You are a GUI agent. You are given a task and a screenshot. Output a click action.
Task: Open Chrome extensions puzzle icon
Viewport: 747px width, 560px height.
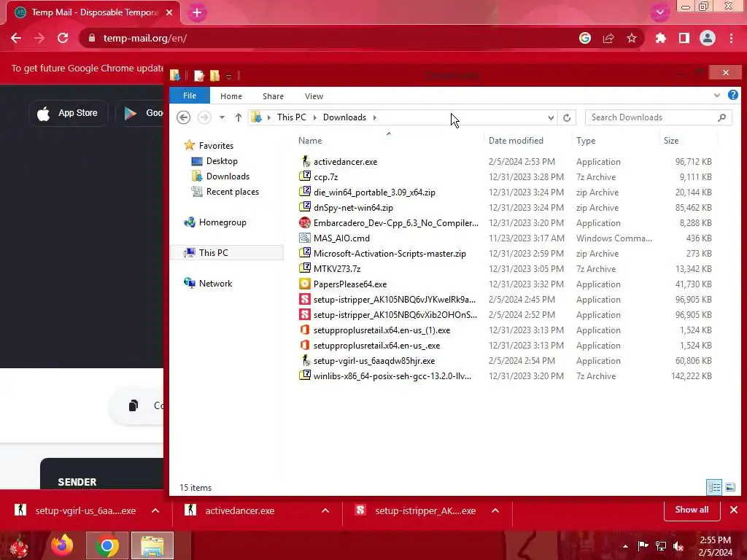[660, 38]
